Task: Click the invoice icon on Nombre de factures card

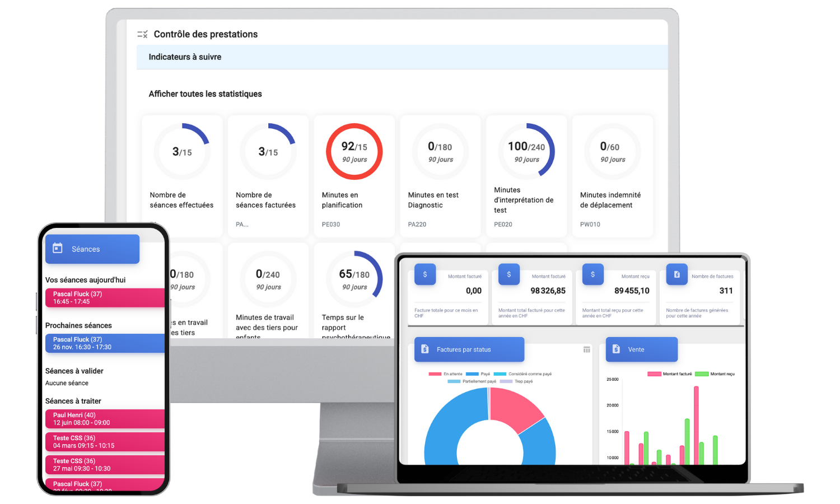Action: coord(676,274)
